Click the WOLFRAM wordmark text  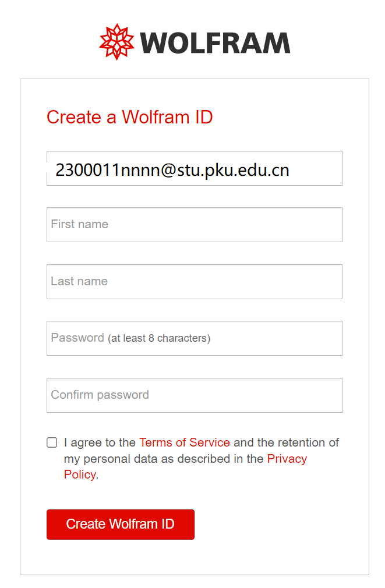point(216,42)
